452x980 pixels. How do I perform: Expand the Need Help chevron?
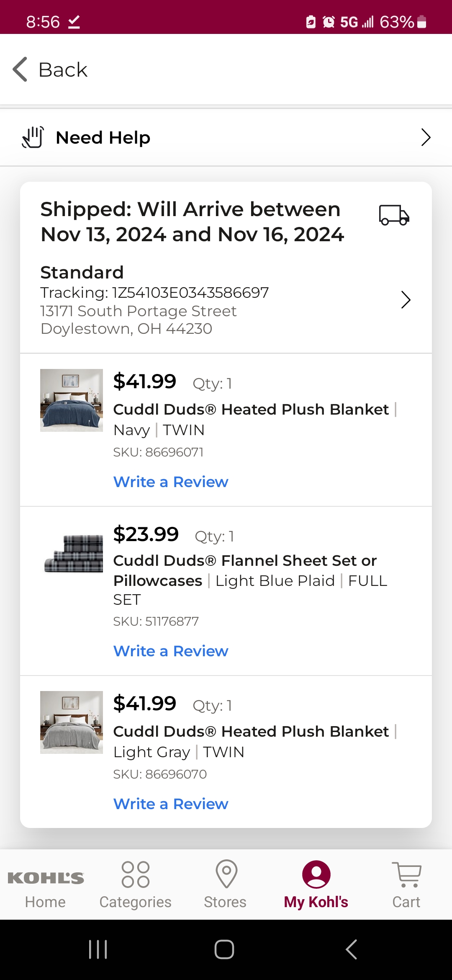click(426, 137)
